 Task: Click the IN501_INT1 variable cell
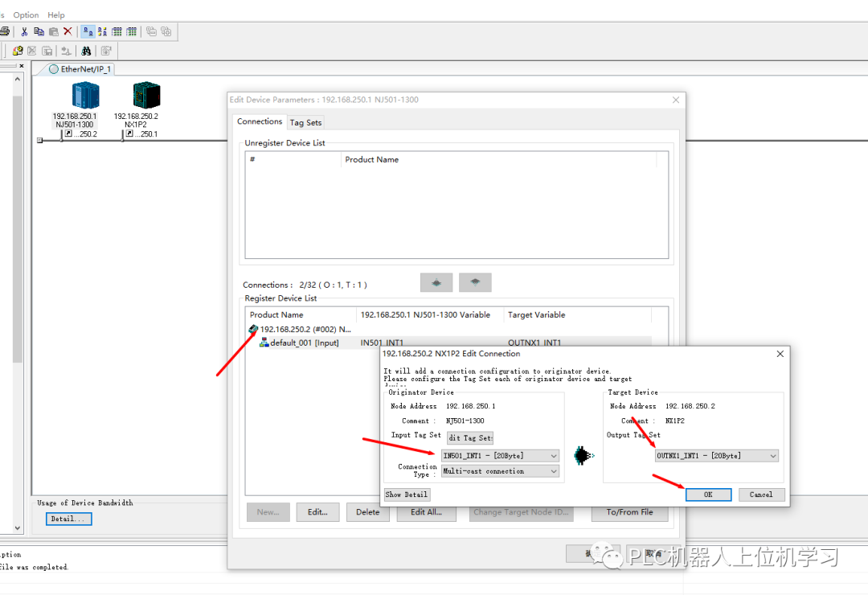tap(382, 343)
